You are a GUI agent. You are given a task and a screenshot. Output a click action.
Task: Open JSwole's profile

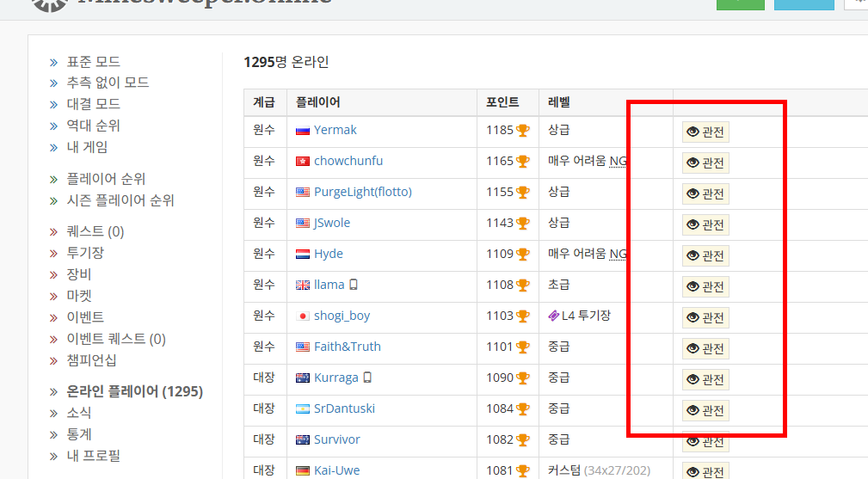(331, 223)
